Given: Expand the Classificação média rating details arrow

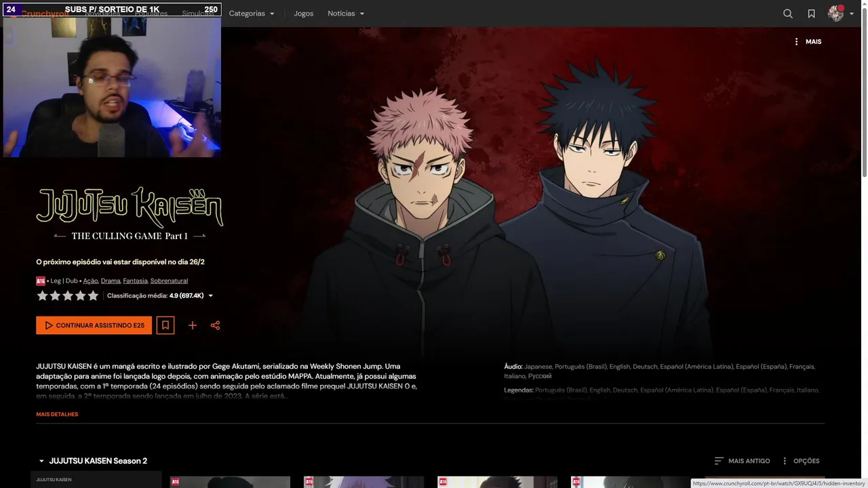Looking at the screenshot, I should point(210,296).
